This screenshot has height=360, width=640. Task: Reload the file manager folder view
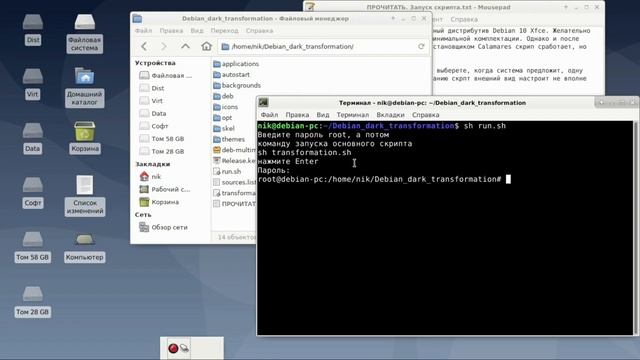click(421, 47)
